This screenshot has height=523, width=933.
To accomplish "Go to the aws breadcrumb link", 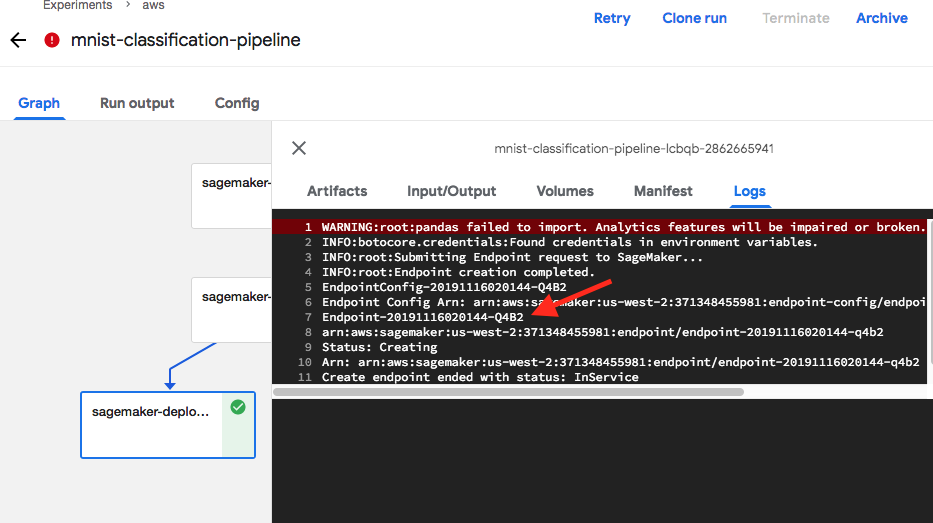I will click(x=153, y=5).
